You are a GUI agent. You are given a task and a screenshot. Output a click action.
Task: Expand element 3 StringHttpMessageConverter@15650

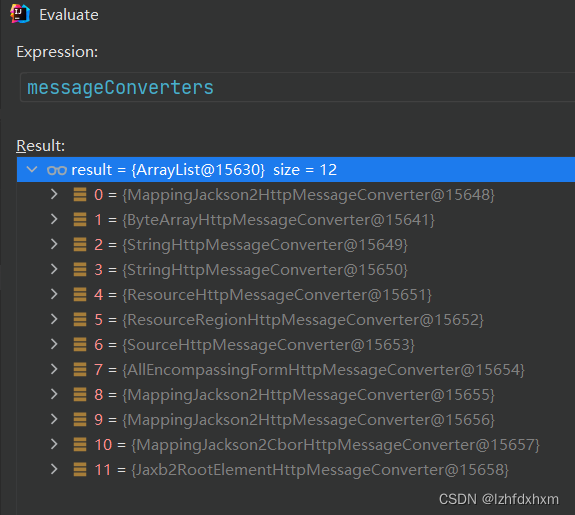pos(54,269)
